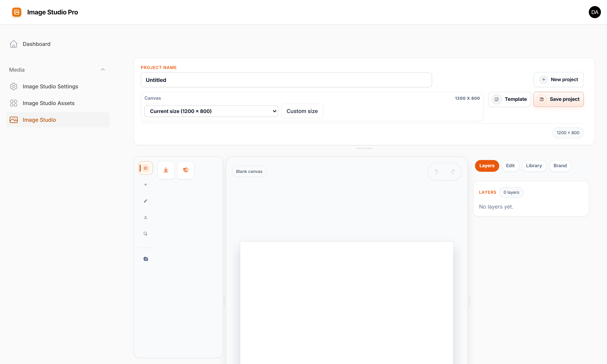This screenshot has width=607, height=364.
Task: Open Image Studio Settings from the sidebar
Action: click(50, 86)
